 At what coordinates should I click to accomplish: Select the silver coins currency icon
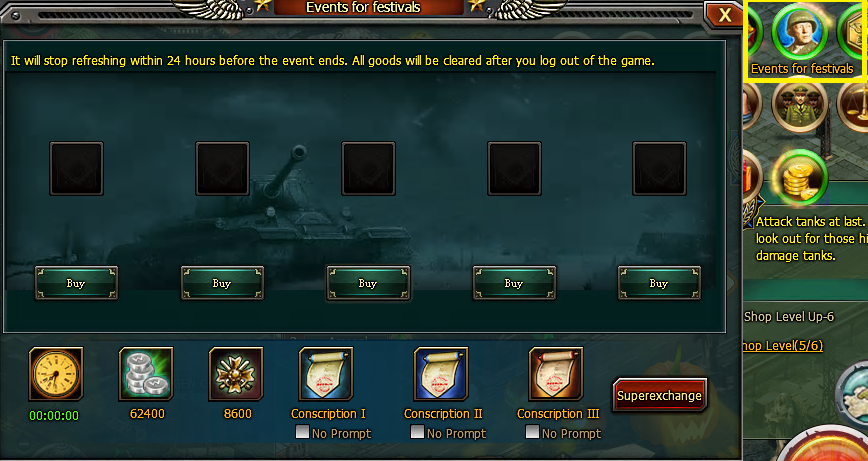coord(146,374)
